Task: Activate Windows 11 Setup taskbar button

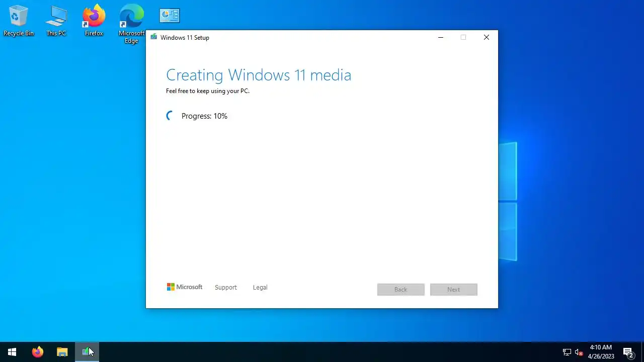Action: coord(87,352)
